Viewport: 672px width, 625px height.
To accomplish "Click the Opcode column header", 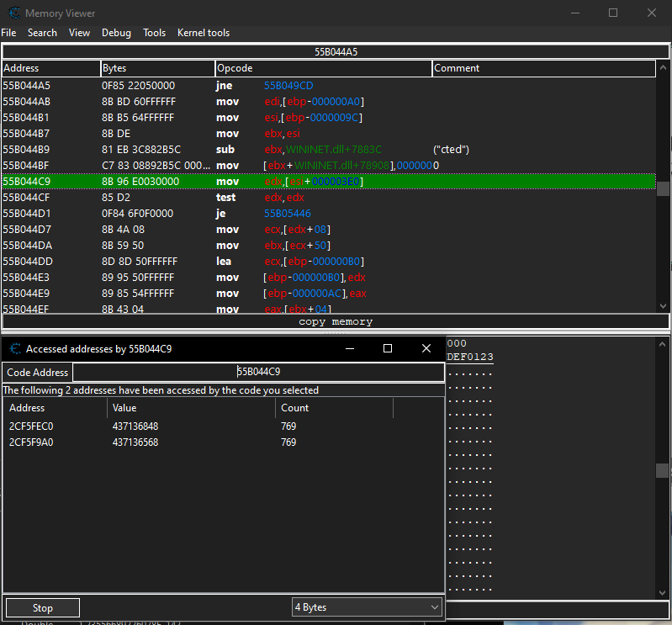I will tap(323, 68).
